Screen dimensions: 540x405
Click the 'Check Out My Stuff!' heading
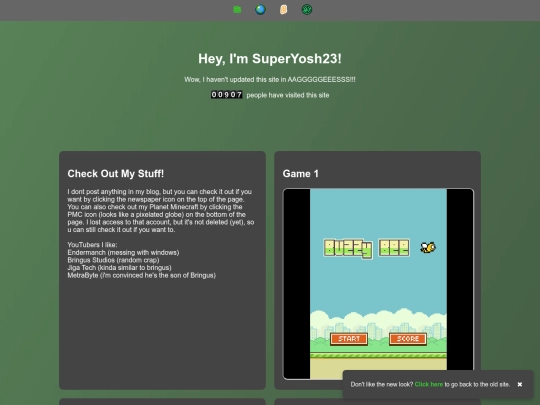click(x=116, y=174)
